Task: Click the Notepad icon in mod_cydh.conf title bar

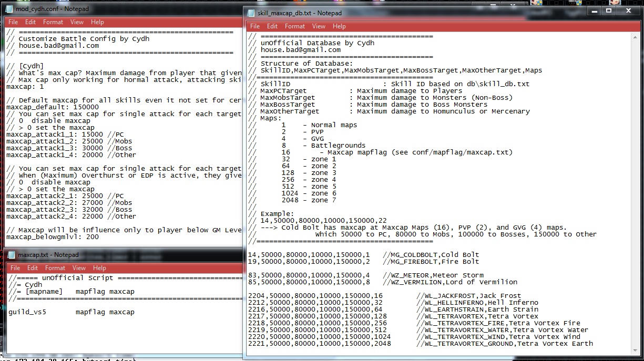Action: click(10, 9)
